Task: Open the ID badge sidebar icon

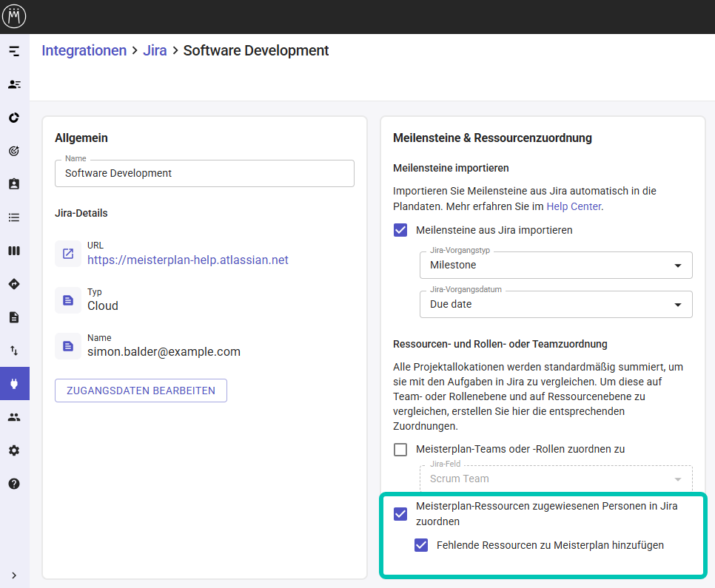Action: pyautogui.click(x=14, y=184)
